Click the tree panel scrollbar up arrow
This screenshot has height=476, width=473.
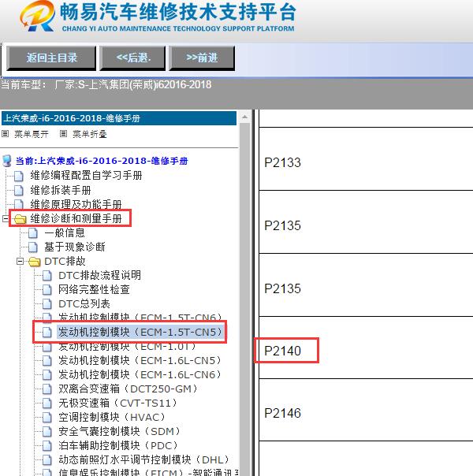coord(244,117)
